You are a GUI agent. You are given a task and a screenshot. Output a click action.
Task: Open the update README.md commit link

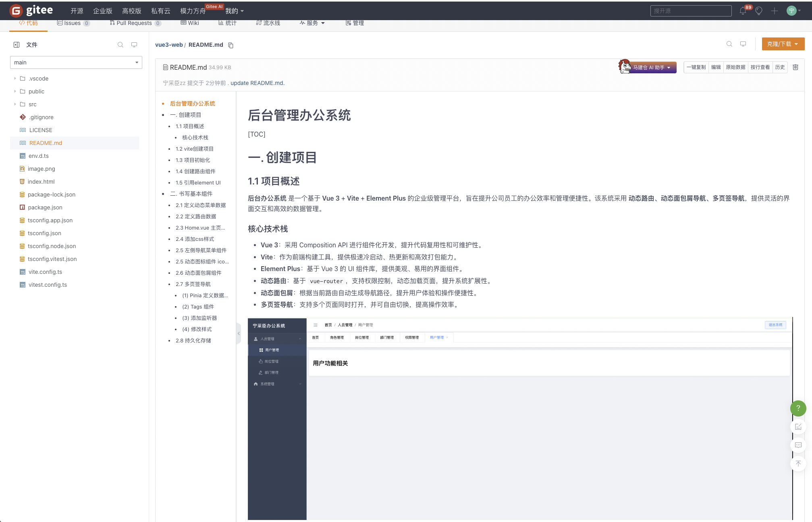(x=257, y=83)
